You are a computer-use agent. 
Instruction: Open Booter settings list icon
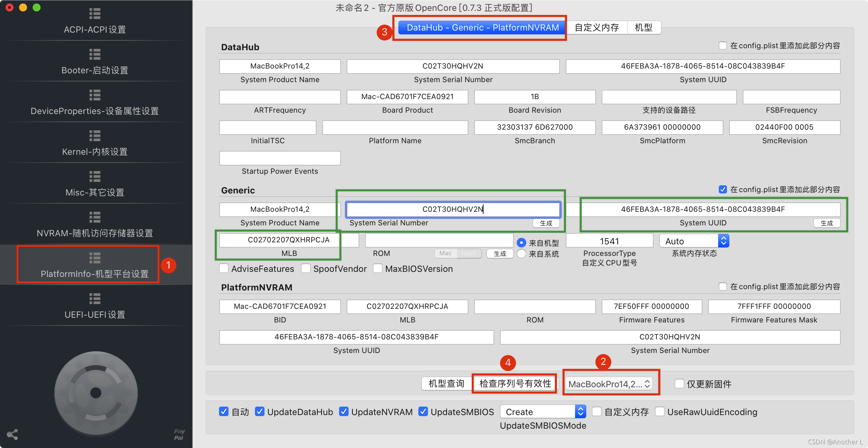click(x=95, y=54)
